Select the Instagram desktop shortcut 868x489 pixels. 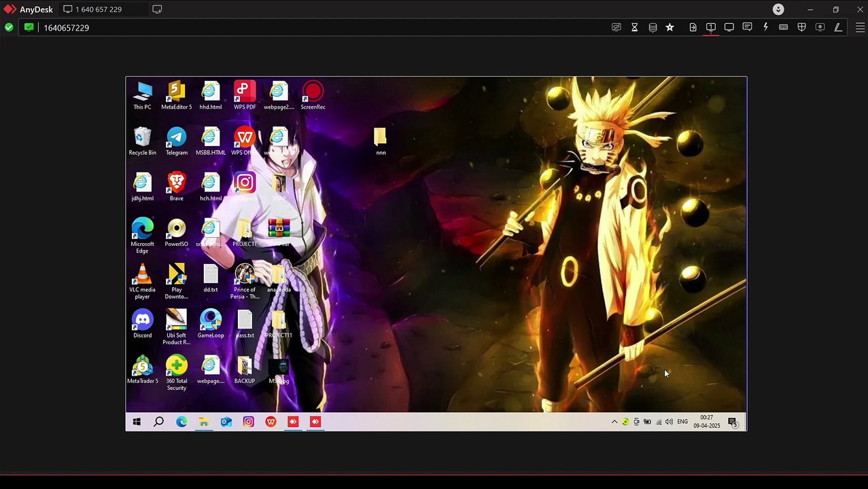point(245,187)
